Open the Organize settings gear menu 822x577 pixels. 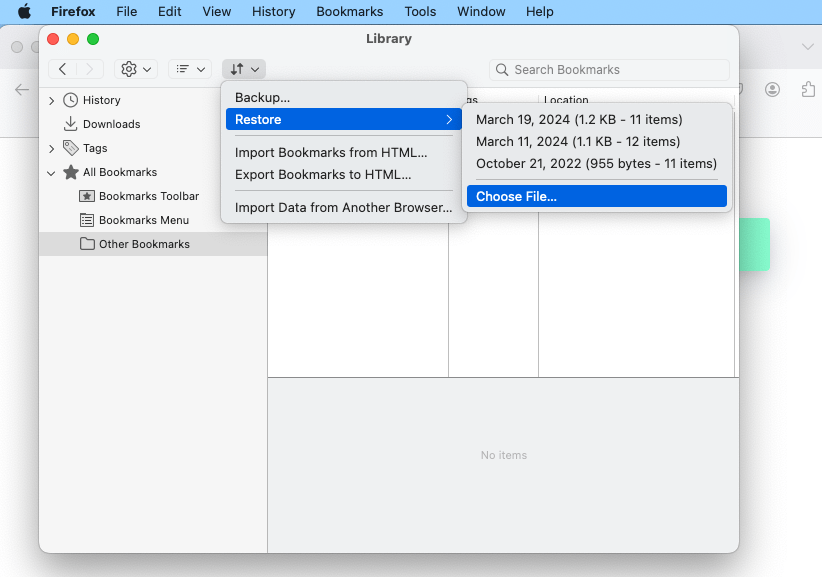130,69
